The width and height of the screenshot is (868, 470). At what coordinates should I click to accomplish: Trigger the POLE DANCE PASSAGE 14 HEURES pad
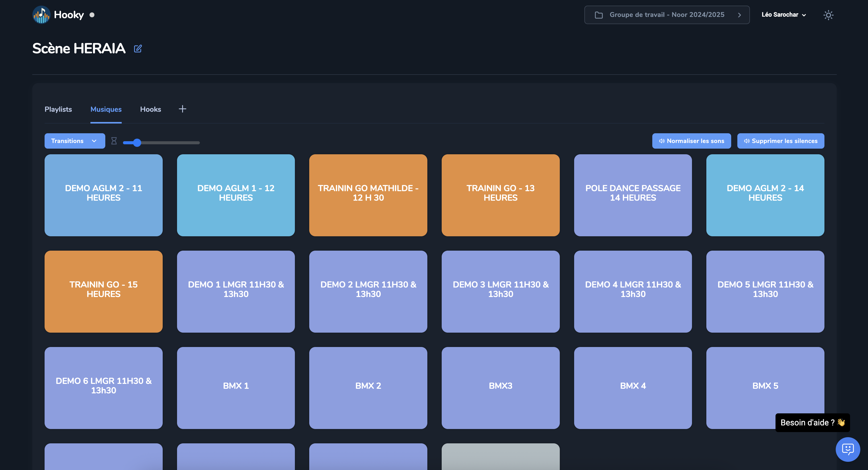[633, 195]
